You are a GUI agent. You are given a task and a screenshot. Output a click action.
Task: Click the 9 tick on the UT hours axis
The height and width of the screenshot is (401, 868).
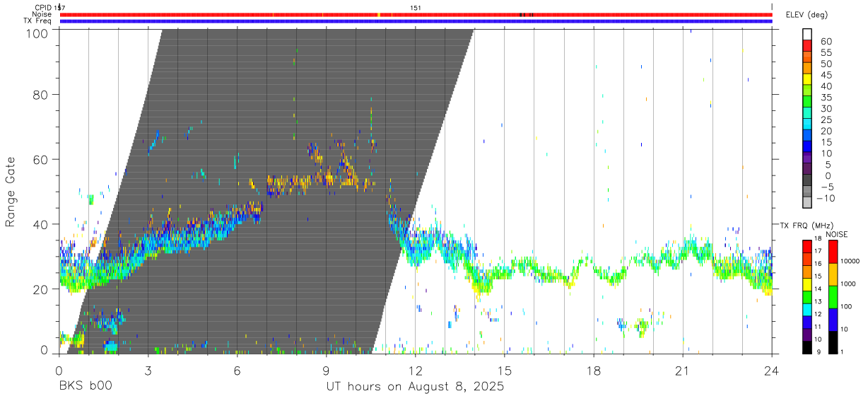coord(326,371)
